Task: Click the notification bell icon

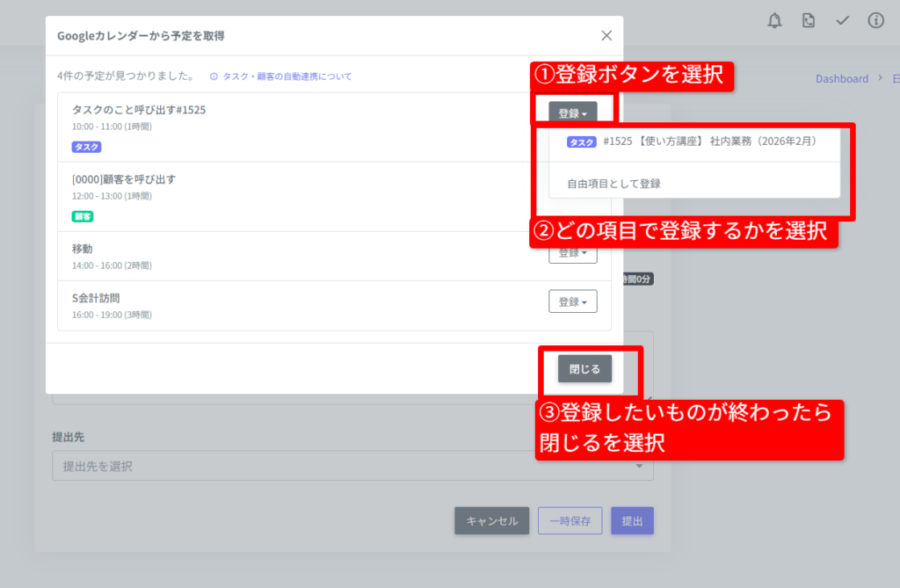Action: [x=774, y=21]
